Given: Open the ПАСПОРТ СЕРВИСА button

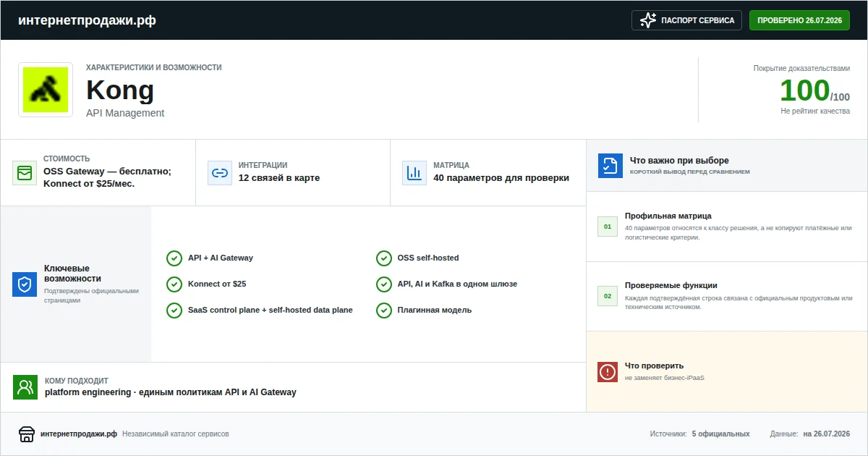Looking at the screenshot, I should (x=686, y=20).
